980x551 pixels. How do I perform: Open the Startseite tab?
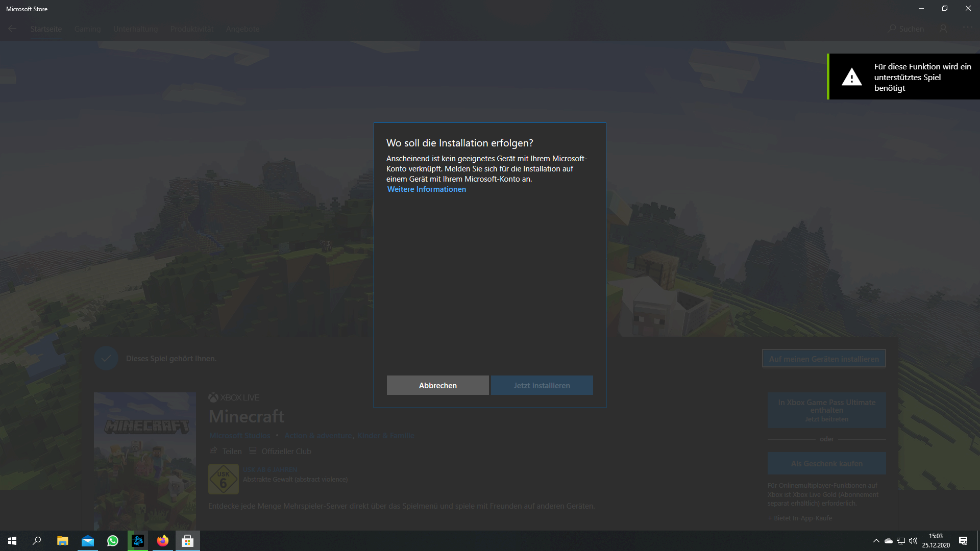coord(46,29)
